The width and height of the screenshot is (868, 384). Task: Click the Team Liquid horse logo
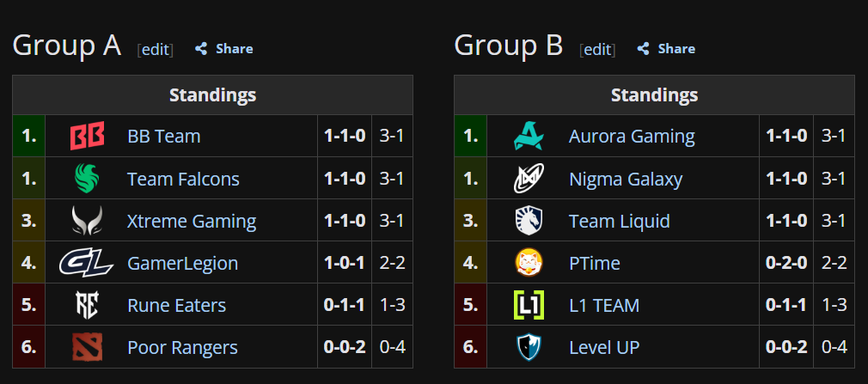pos(529,220)
